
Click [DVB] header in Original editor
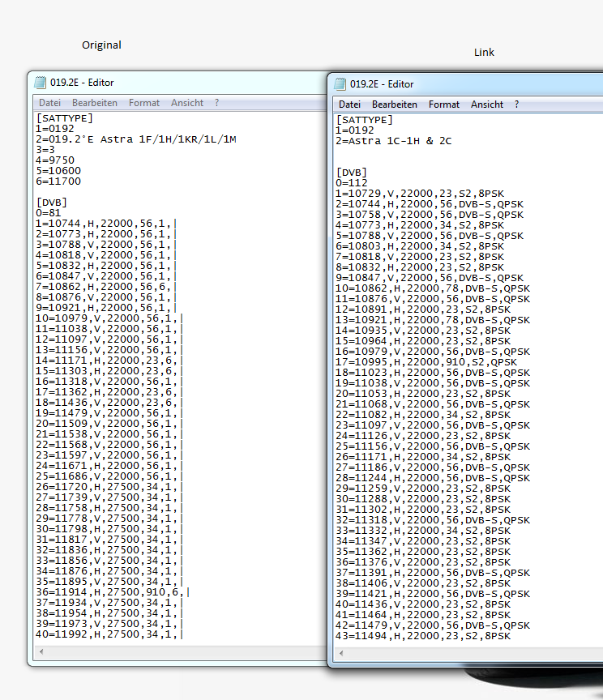(x=51, y=203)
